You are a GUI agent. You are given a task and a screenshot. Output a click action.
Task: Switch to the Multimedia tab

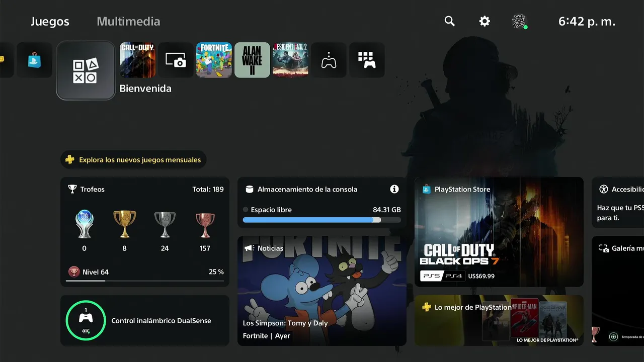click(128, 22)
